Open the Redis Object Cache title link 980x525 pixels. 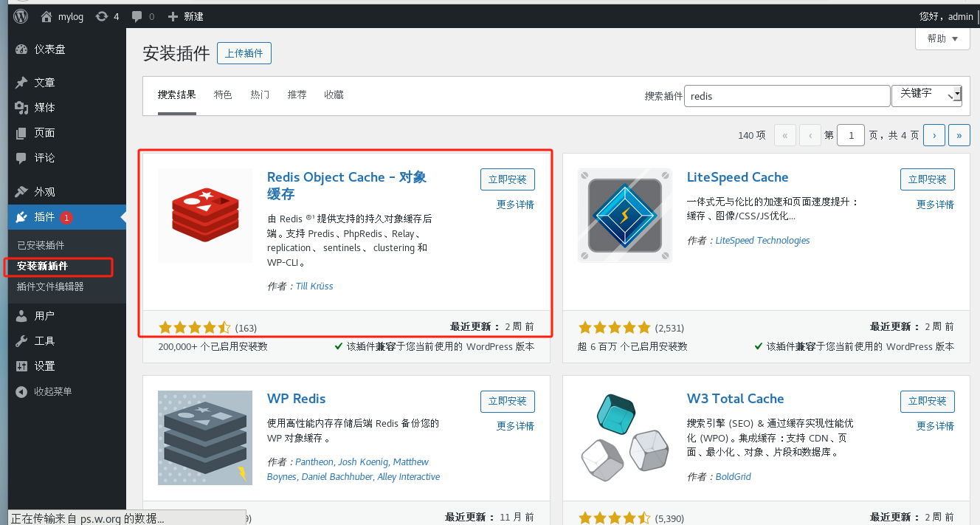[347, 185]
